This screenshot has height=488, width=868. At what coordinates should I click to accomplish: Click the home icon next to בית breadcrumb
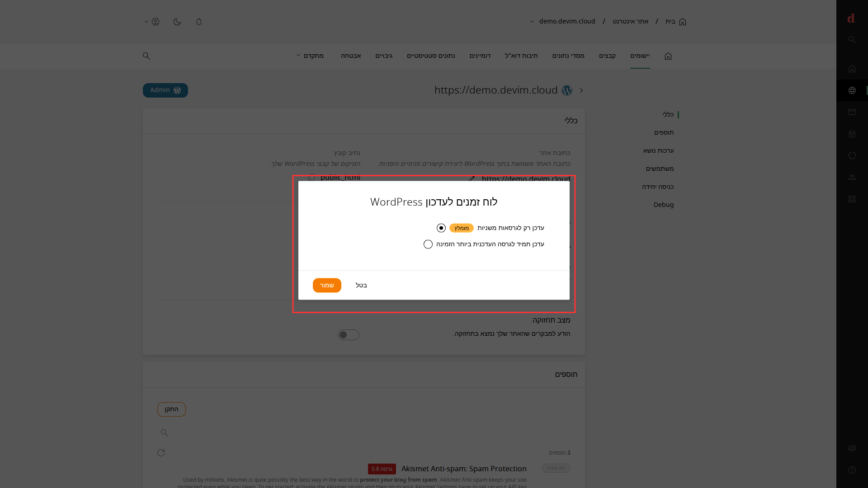tap(683, 22)
